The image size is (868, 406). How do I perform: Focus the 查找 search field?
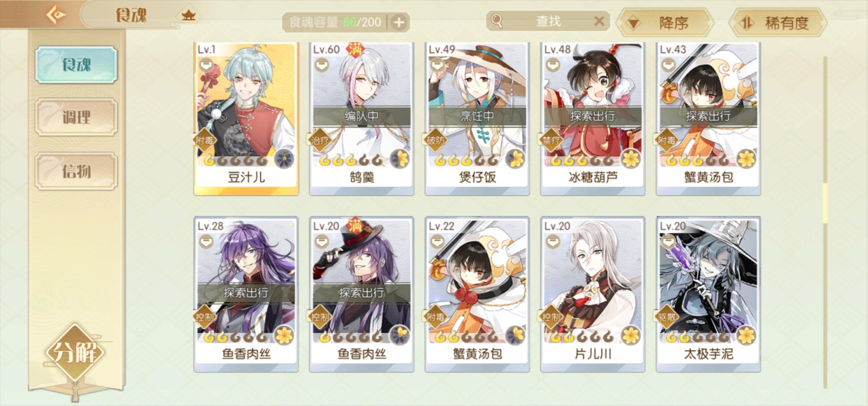548,21
